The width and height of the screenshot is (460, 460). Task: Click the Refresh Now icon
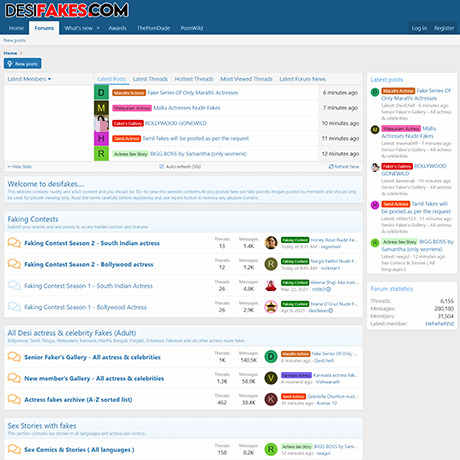point(331,166)
